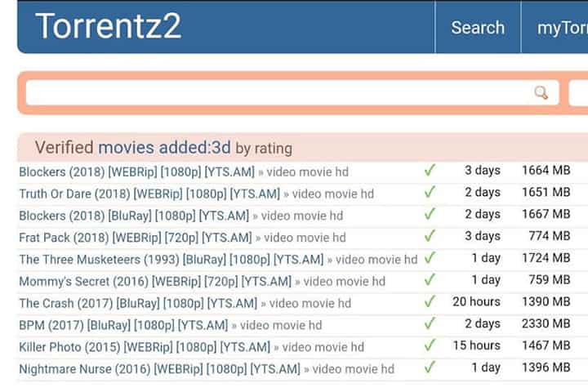Click verified checkmark for The Crash
This screenshot has width=588, height=392.
click(430, 301)
